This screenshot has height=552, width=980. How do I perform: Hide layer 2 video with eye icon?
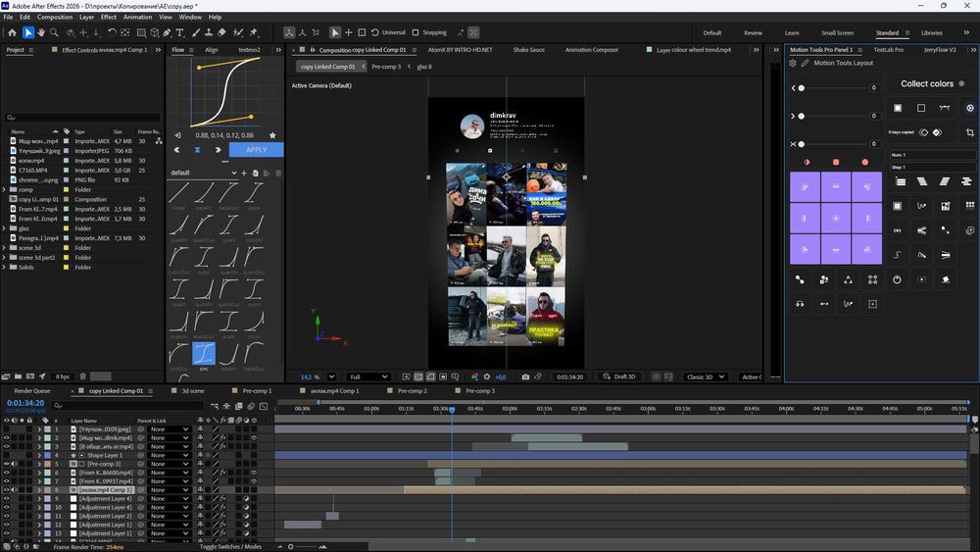6,438
